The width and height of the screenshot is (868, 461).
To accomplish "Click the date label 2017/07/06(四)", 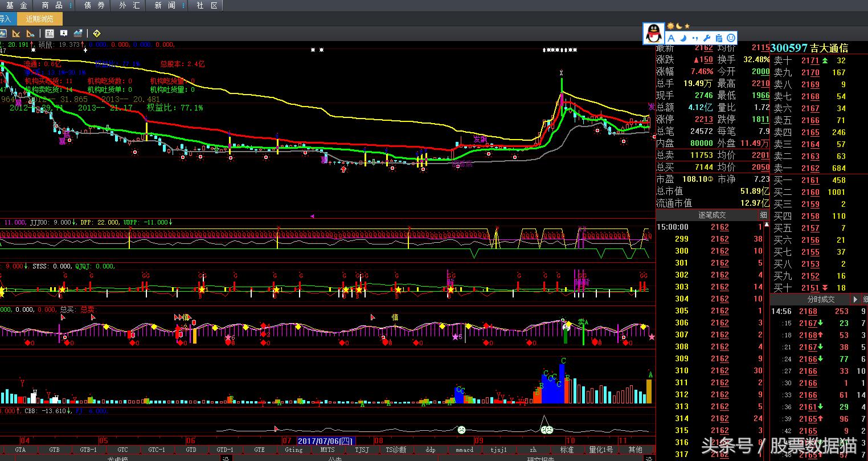I will pos(325,441).
